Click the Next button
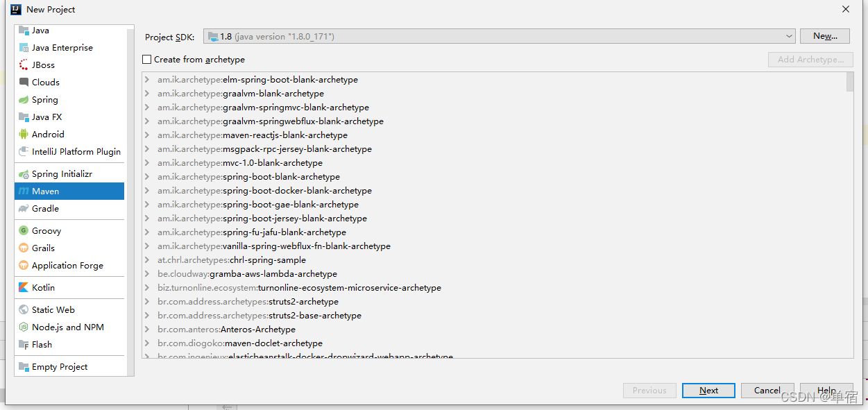Screen dimensions: 868x410 pyautogui.click(x=708, y=391)
